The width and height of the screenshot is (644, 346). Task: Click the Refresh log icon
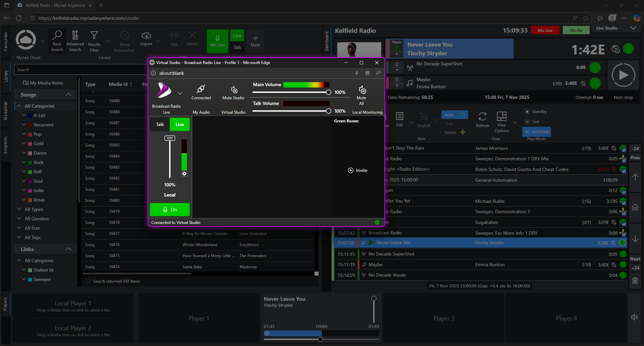pyautogui.click(x=483, y=117)
